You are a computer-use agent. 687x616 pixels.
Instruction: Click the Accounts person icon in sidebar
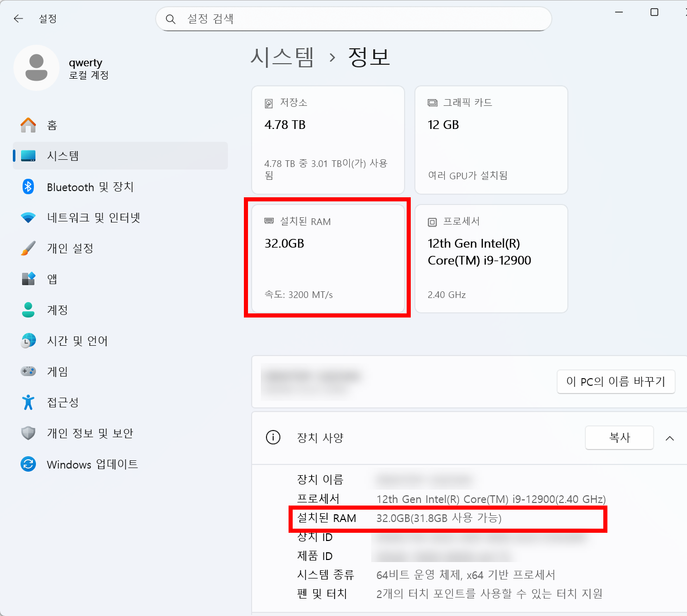pyautogui.click(x=28, y=310)
